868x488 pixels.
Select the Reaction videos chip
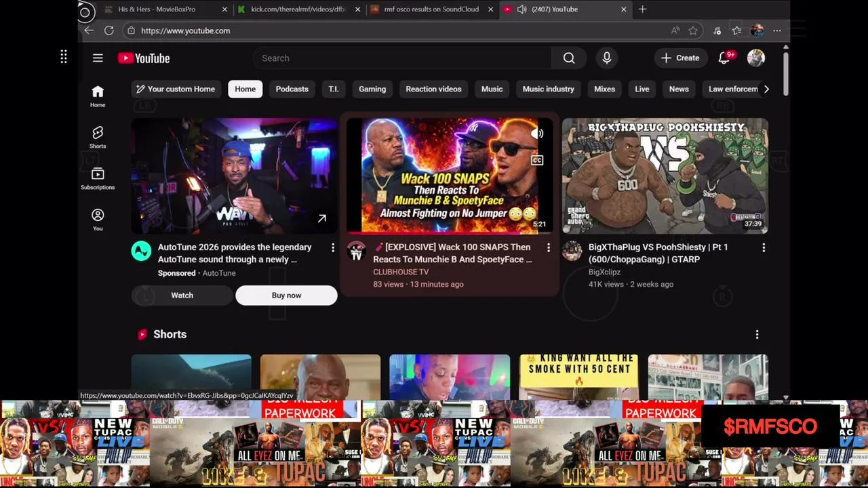click(x=433, y=89)
